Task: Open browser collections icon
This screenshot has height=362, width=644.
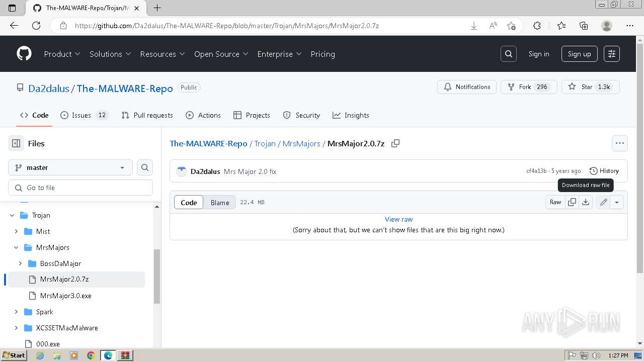Action: [x=584, y=26]
